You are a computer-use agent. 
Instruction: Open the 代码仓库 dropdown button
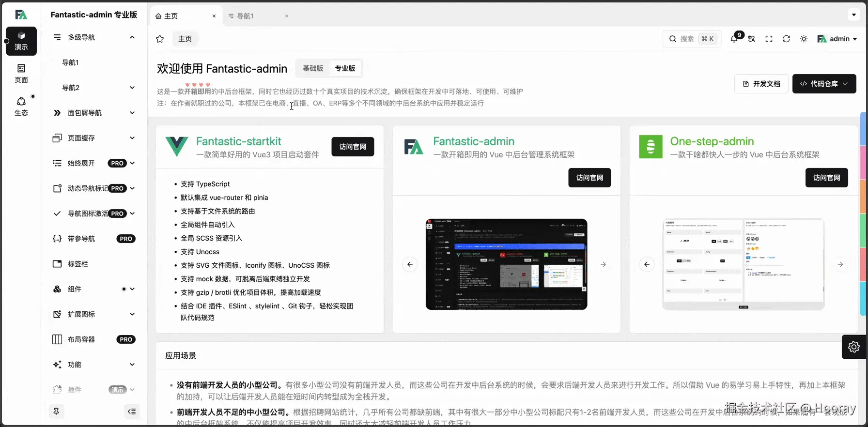point(824,84)
